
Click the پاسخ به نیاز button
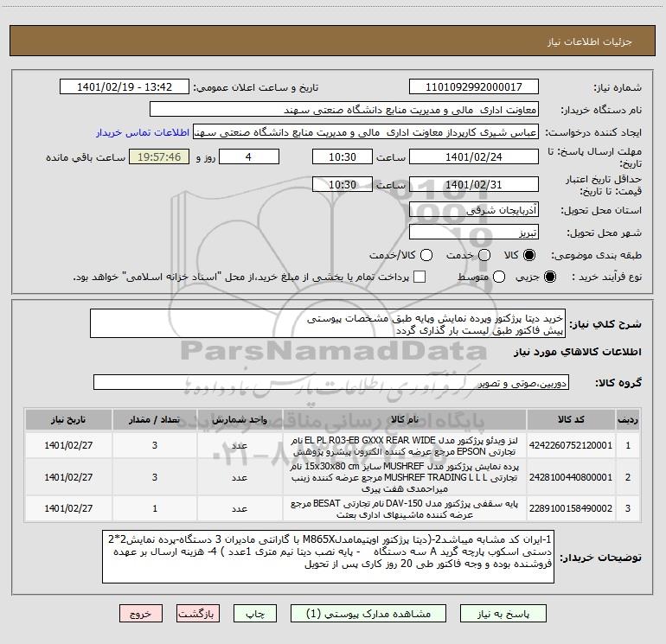pos(503,614)
